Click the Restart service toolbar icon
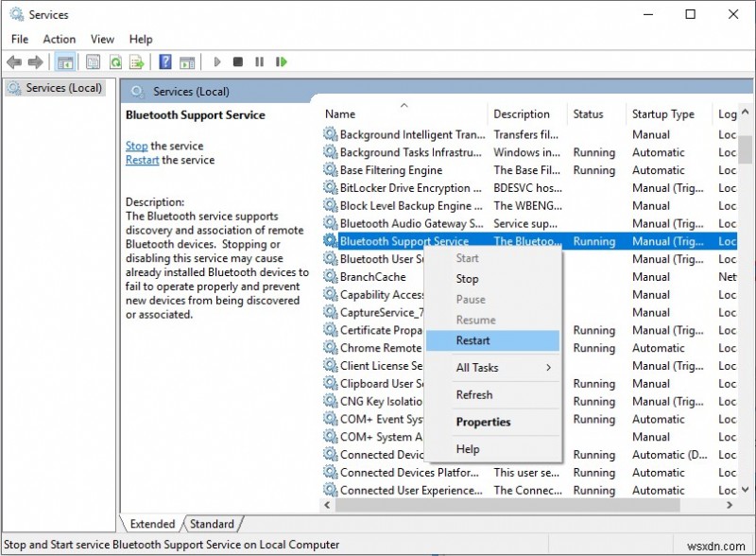The image size is (756, 556). [x=281, y=61]
